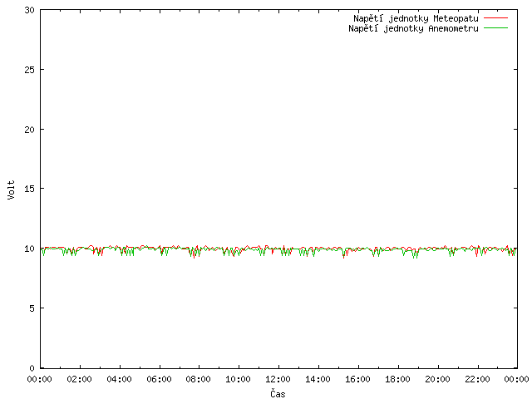Click the y-axis value 0
The width and height of the screenshot is (532, 399).
tap(32, 368)
